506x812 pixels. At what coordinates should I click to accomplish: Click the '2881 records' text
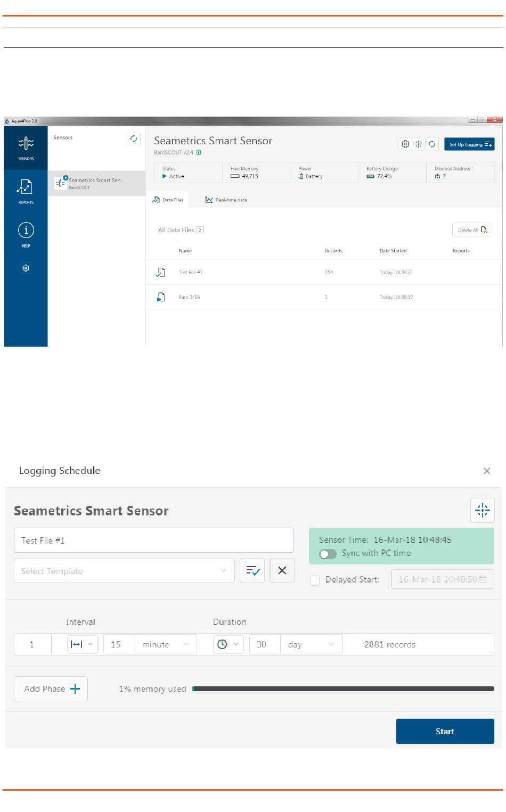390,644
